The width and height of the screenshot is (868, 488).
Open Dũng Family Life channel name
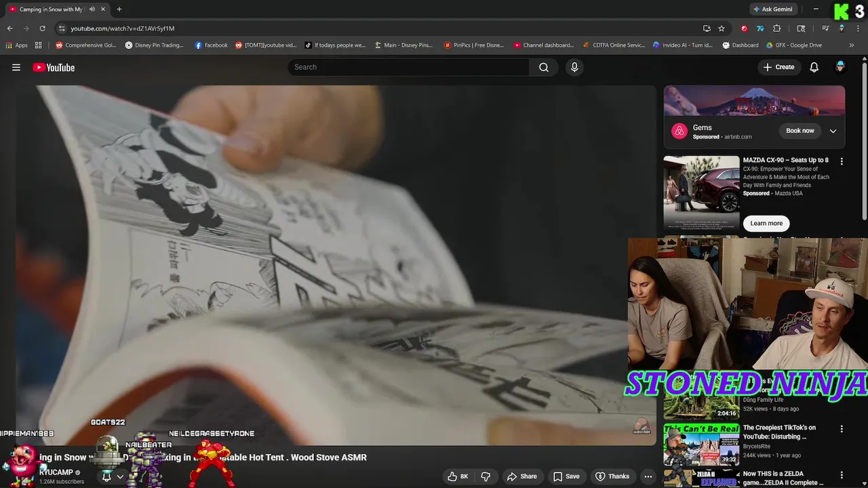click(x=763, y=400)
